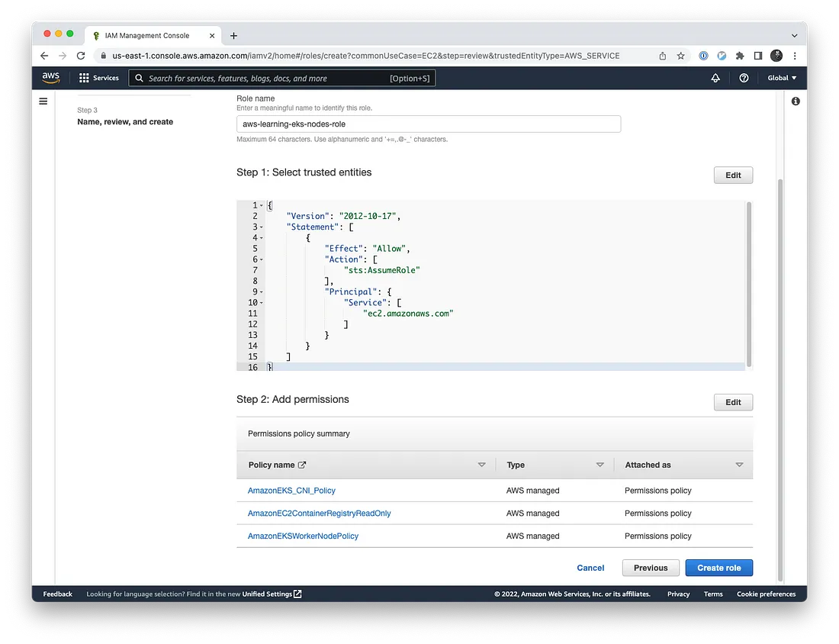Collapse fold arrow on line 4
This screenshot has width=839, height=644.
(262, 238)
